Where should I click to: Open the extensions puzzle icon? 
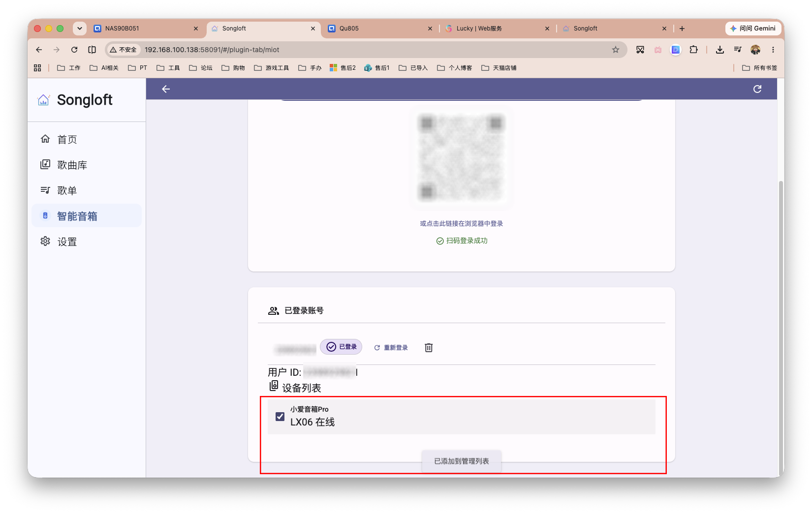(693, 50)
